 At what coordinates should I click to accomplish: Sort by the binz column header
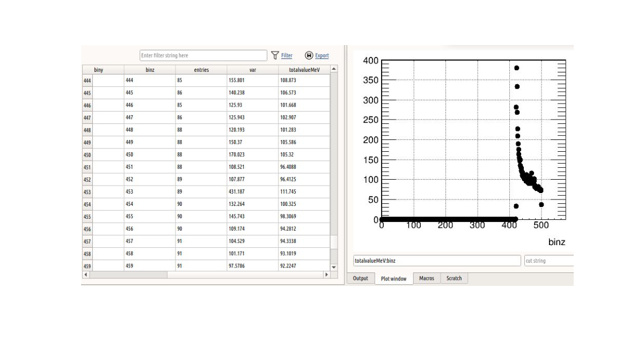click(x=150, y=70)
